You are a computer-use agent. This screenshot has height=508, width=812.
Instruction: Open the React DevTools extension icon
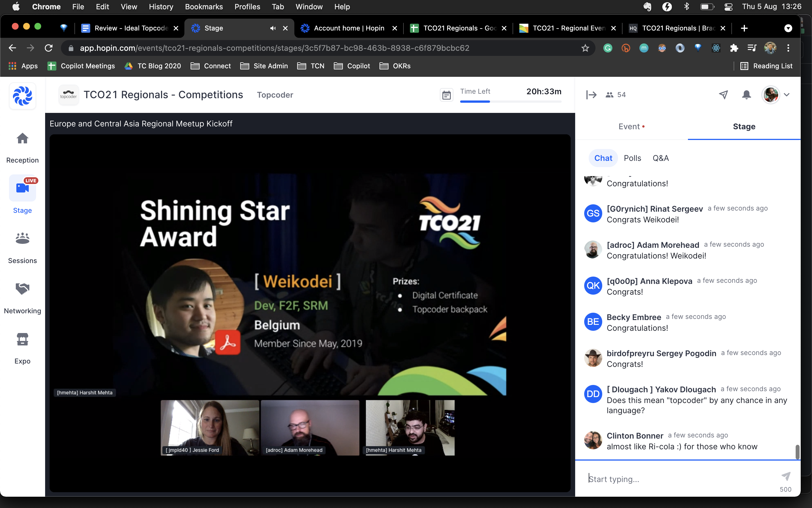716,48
